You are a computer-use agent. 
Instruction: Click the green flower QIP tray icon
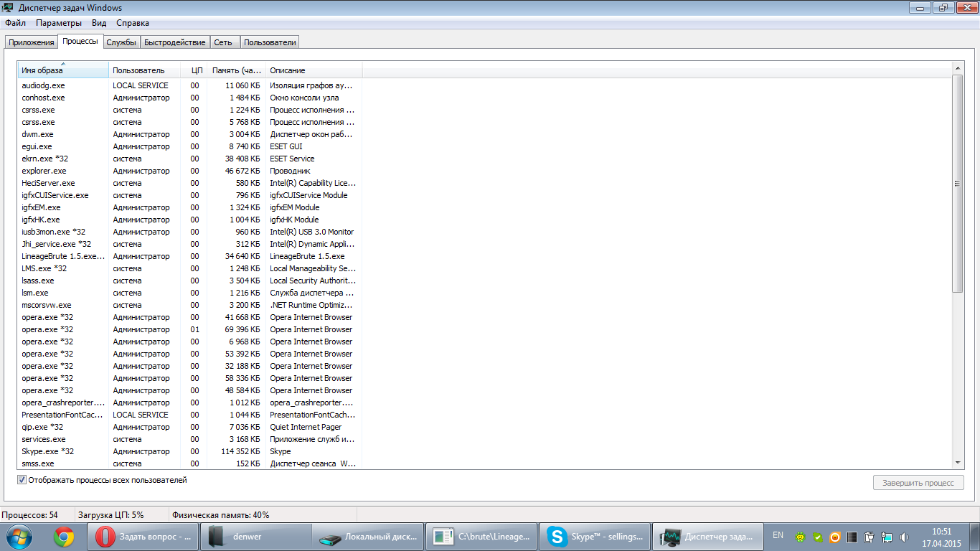click(x=800, y=536)
